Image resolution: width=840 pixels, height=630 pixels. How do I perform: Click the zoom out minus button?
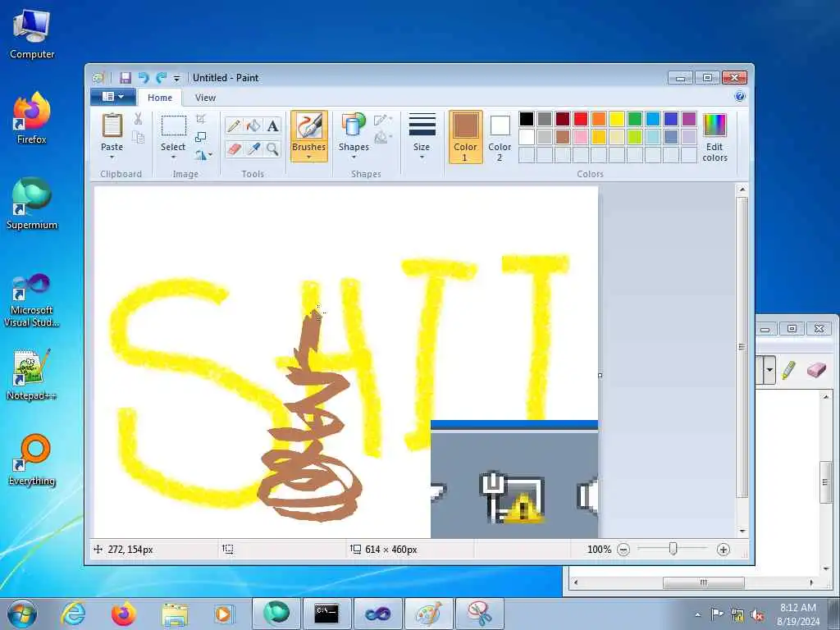click(623, 550)
